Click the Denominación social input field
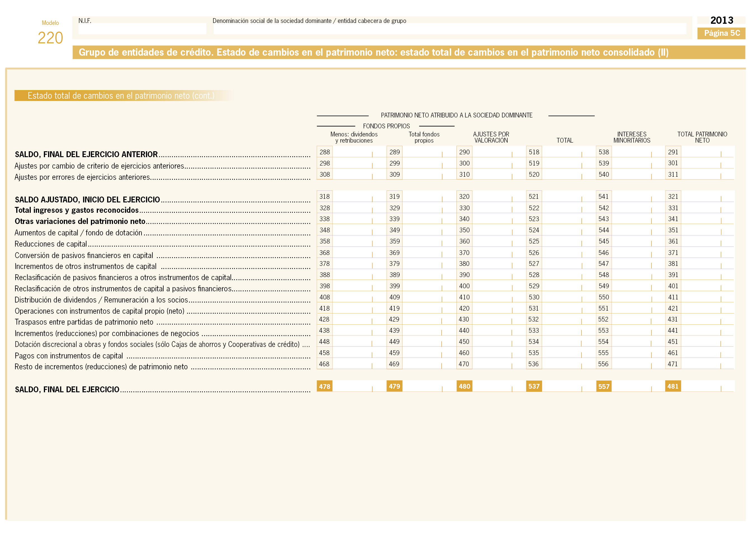 click(x=450, y=29)
